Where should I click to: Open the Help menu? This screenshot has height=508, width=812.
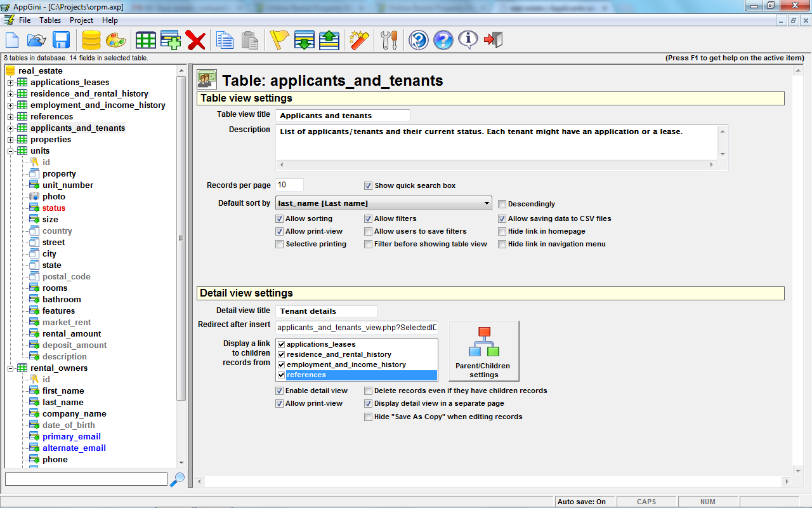(x=110, y=20)
